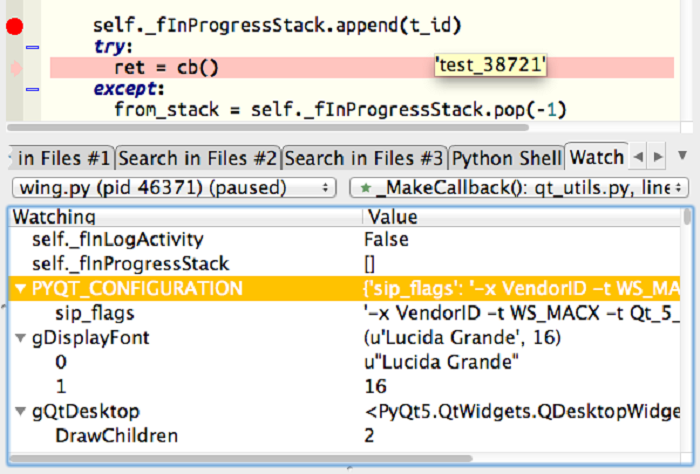
Task: Open the _MakeCallback stack frame dropdown
Action: click(x=519, y=188)
